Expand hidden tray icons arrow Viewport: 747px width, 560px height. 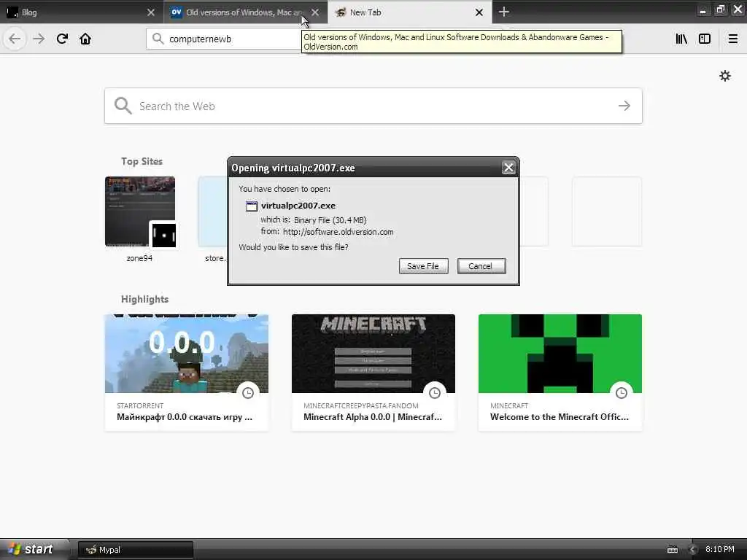click(693, 550)
